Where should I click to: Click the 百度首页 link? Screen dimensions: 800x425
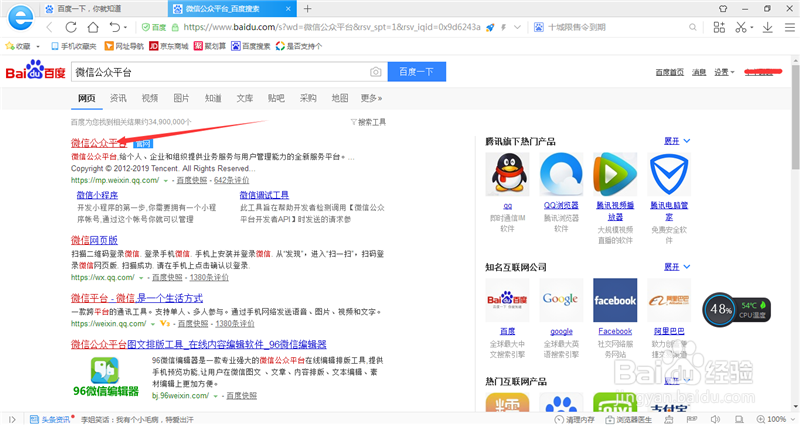pos(669,72)
